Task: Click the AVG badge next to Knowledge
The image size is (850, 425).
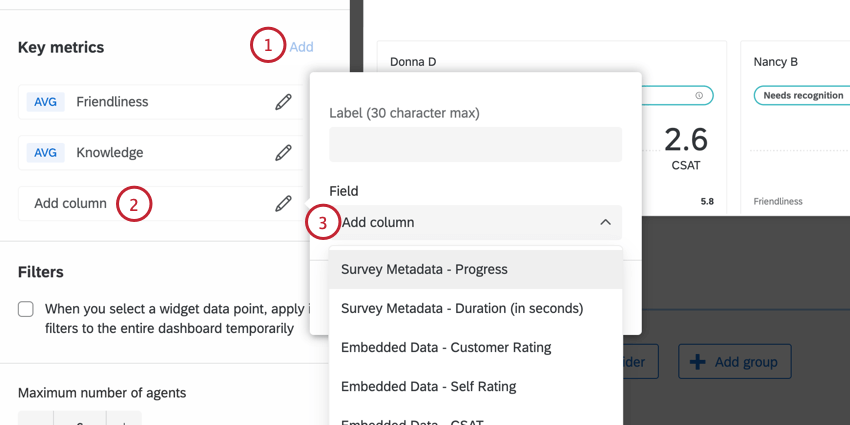Action: coord(46,153)
